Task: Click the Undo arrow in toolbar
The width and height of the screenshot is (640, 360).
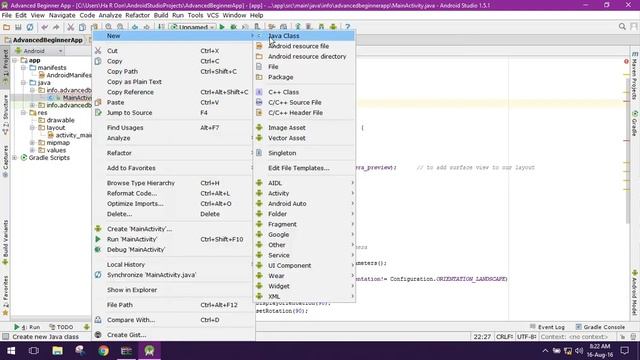Action: 44,27
